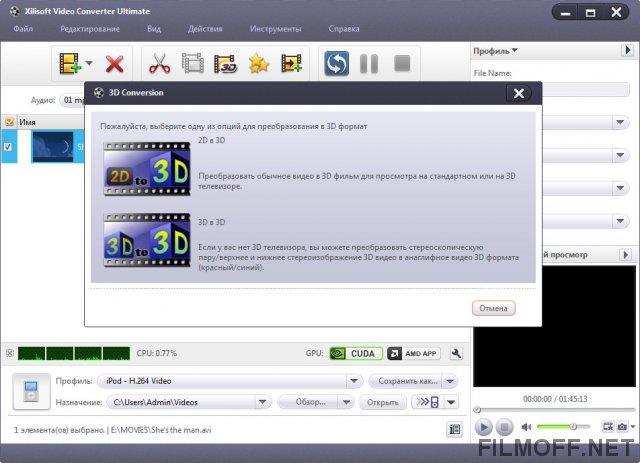The width and height of the screenshot is (640, 463).
Task: Click the red X Remove icon
Action: tap(114, 64)
